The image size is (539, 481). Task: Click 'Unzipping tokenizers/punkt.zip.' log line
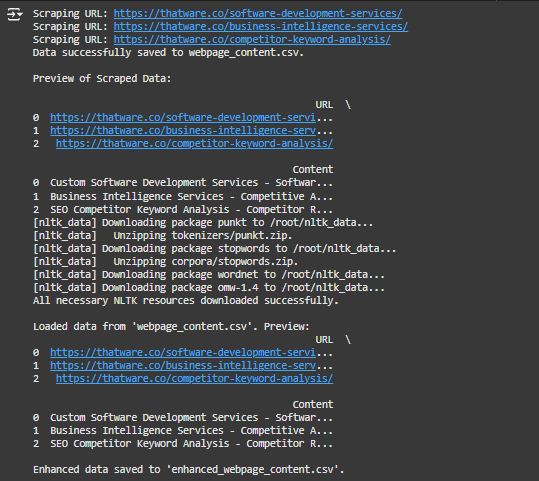(x=163, y=236)
